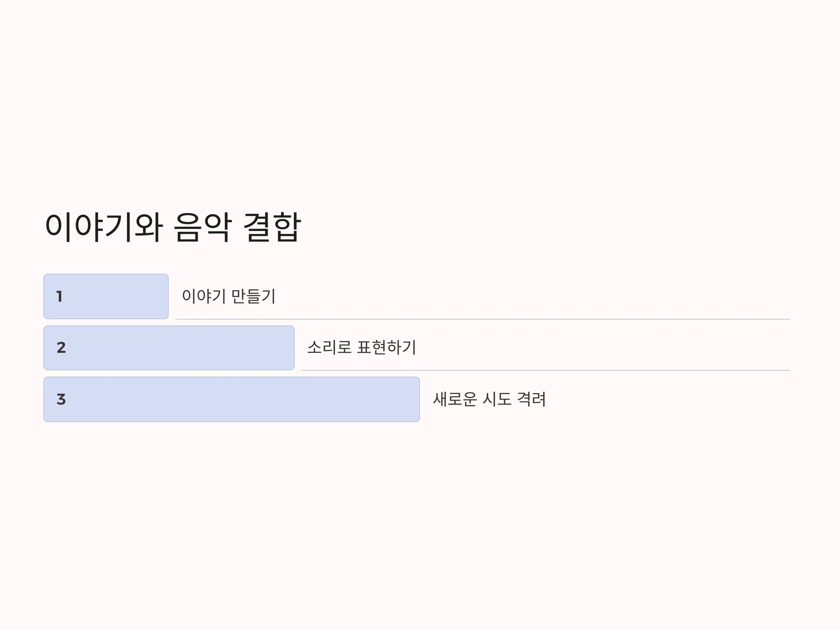Click the bold number 1

59,296
